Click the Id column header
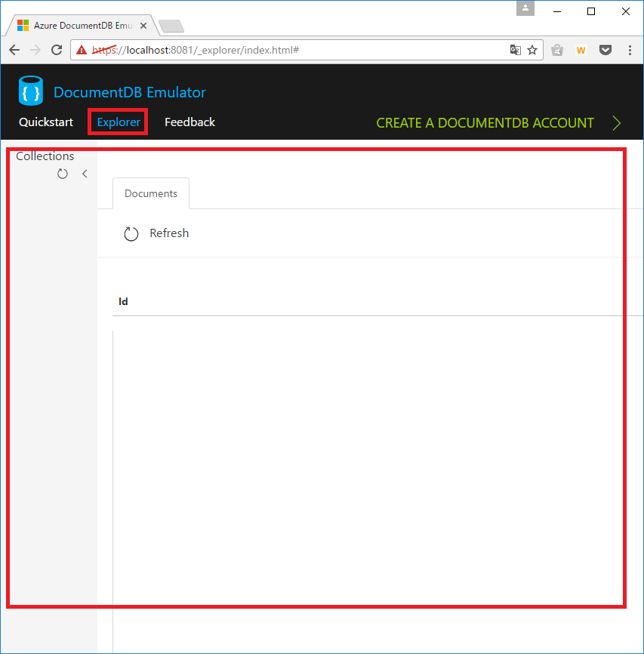644x654 pixels. 123,301
